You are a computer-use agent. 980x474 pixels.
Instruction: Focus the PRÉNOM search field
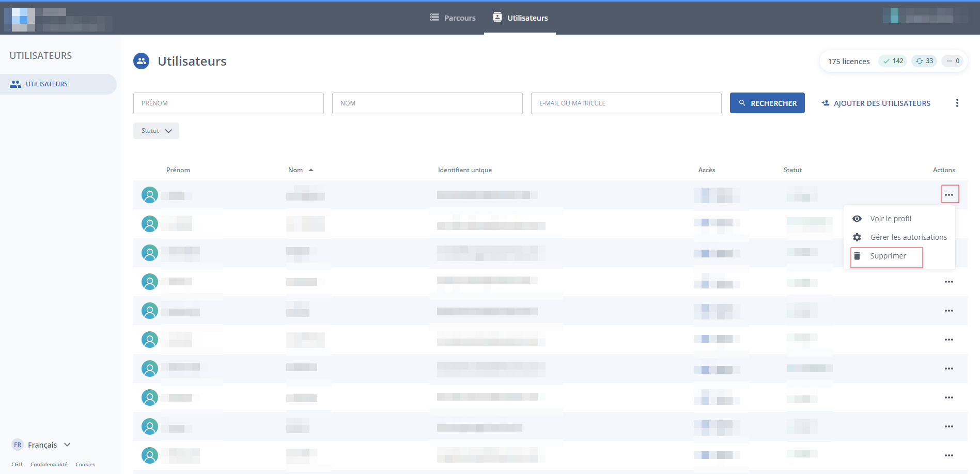(228, 103)
